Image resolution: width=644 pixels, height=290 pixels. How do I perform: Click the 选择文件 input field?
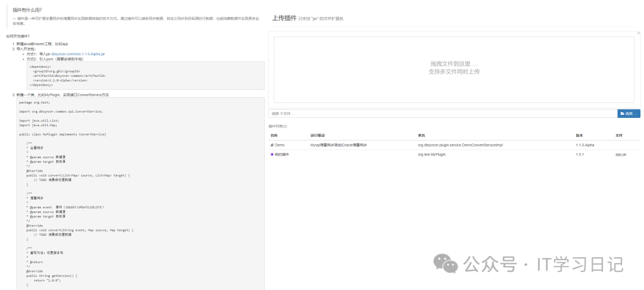(442, 113)
